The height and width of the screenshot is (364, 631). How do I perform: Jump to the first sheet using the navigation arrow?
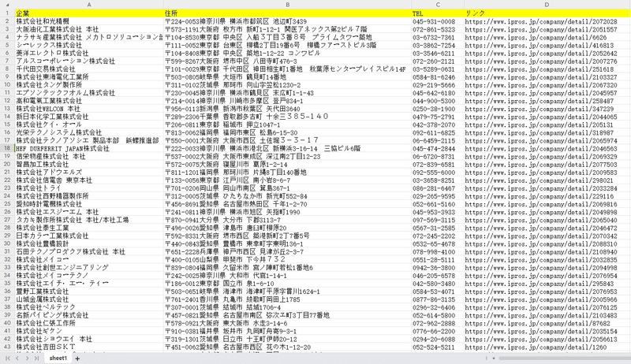(8, 358)
